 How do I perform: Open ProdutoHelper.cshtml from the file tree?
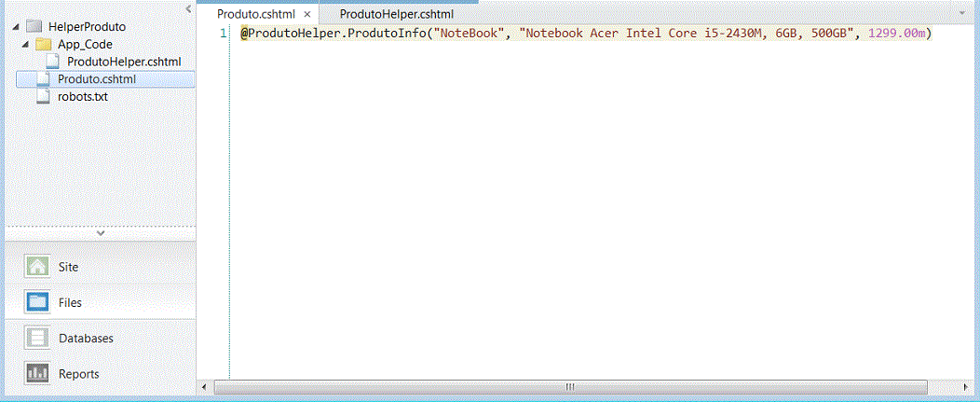[125, 62]
